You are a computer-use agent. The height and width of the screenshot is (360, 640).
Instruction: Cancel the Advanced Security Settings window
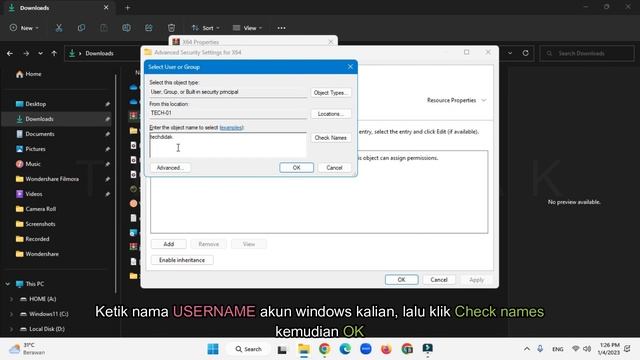pos(439,280)
